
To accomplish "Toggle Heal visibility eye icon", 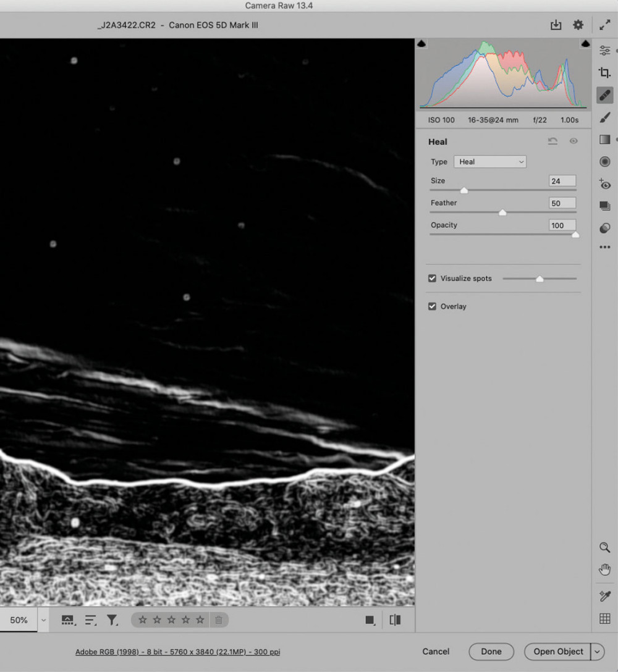I will [x=574, y=141].
